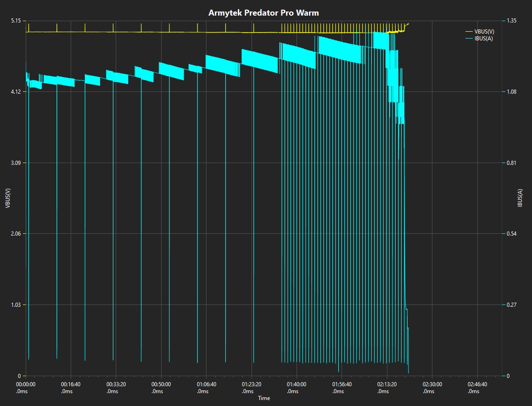Viewport: 532px width, 406px height.
Task: Click the 02:30:00 time axis label
Action: click(x=432, y=388)
